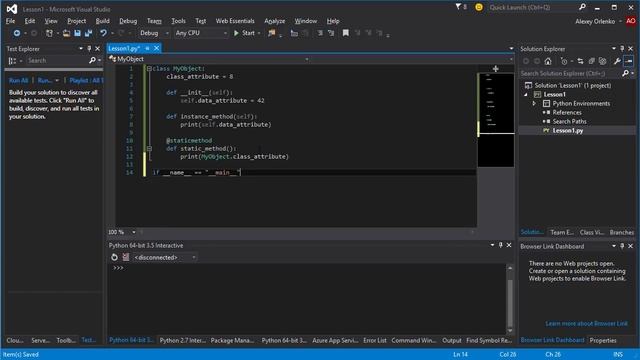Image resolution: width=640 pixels, height=360 pixels.
Task: Open the MyObject class navigation dropdown
Action: [x=307, y=59]
